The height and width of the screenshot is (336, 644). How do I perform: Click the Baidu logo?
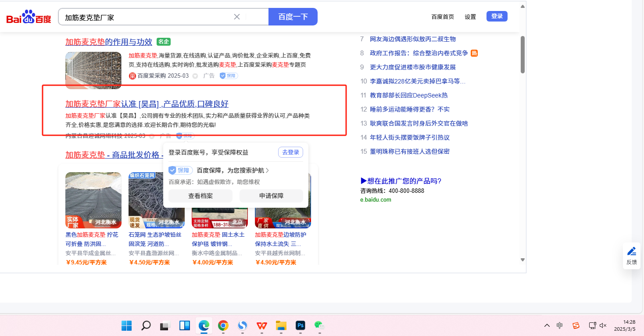tap(29, 18)
